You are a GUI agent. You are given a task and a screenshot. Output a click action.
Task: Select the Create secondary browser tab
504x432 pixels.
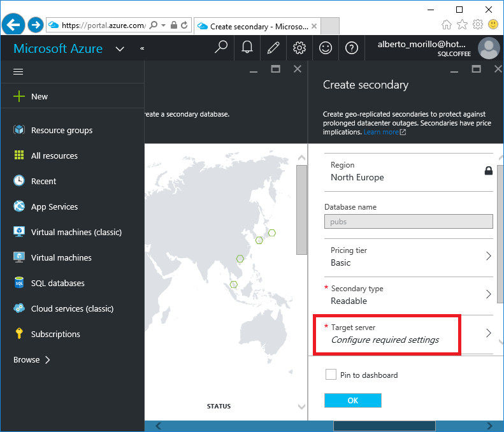click(257, 26)
